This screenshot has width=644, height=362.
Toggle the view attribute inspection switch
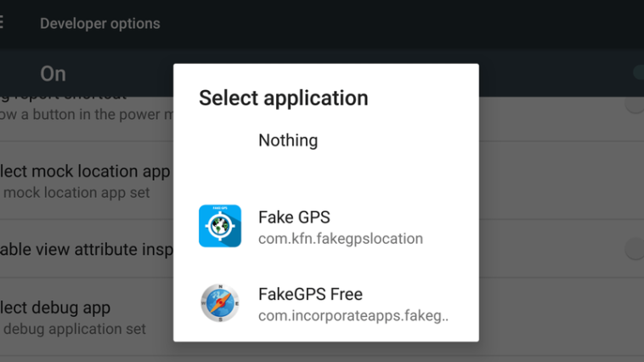coord(635,249)
